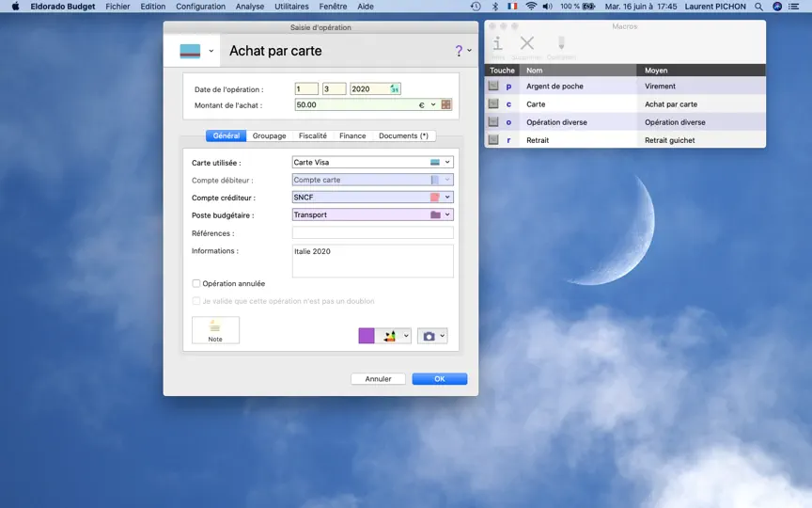Click the Retrait macro row icon
Image resolution: width=812 pixels, height=508 pixels.
pos(493,140)
